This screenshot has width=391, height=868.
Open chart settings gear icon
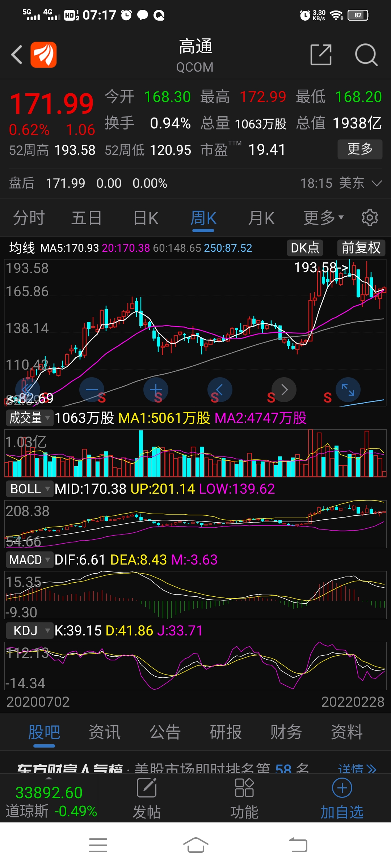coord(370,218)
